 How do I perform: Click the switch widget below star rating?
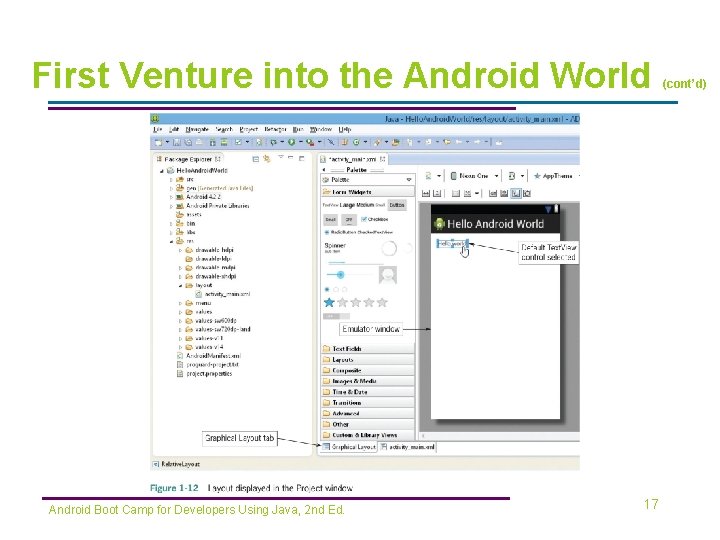click(x=336, y=316)
